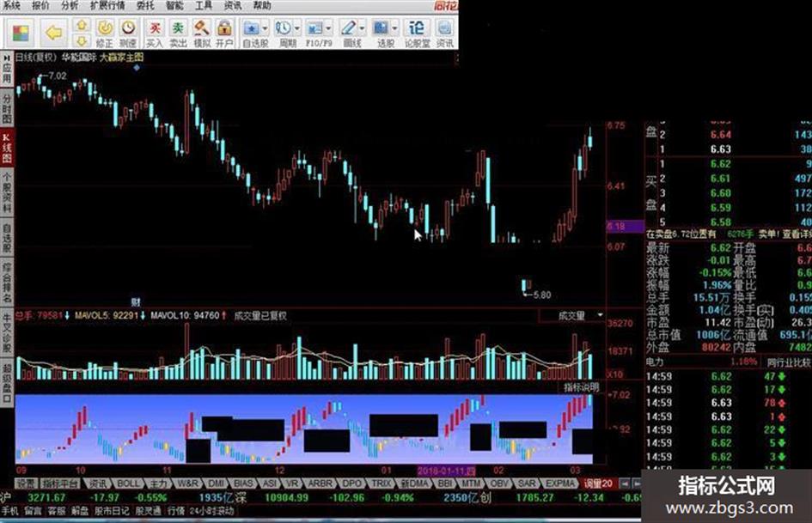Click the F10/F9 info icon
Screen dimensions: 812x523
(314, 28)
